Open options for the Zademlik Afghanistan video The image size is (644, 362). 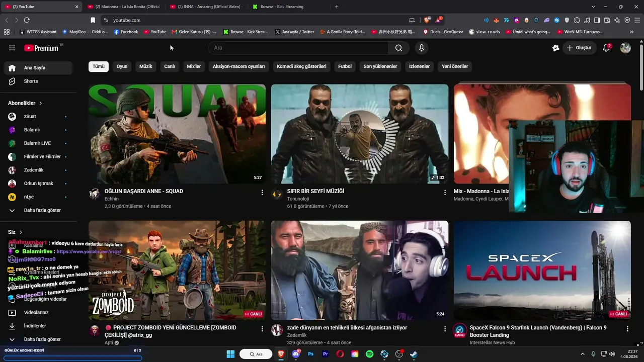pos(445,329)
